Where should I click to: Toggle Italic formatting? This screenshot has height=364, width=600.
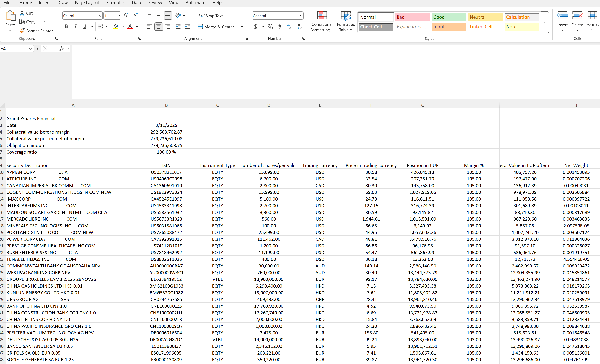(x=75, y=27)
